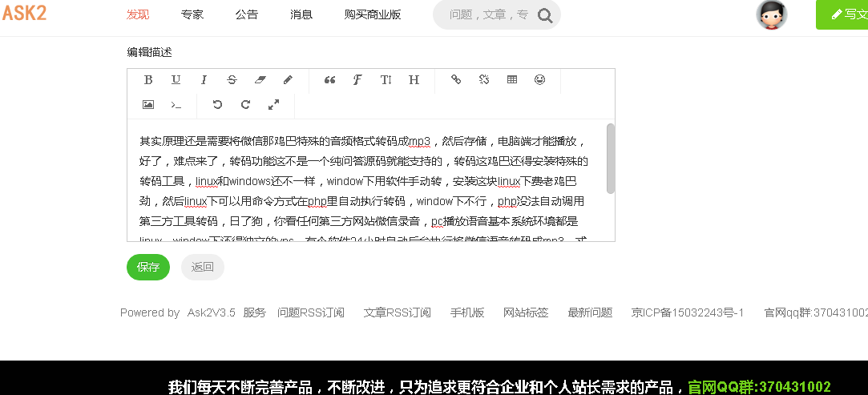
Task: Insert a code block
Action: tap(176, 105)
